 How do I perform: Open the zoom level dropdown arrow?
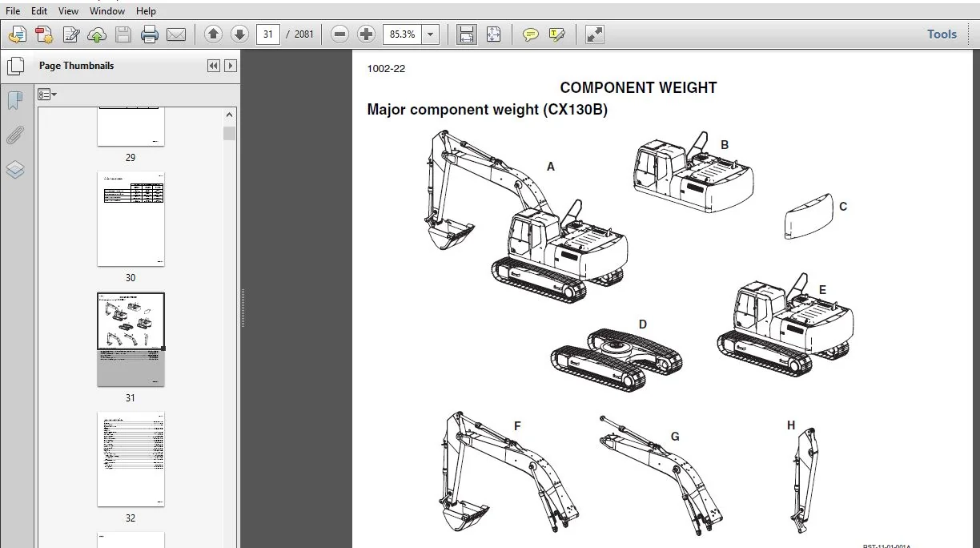(431, 34)
